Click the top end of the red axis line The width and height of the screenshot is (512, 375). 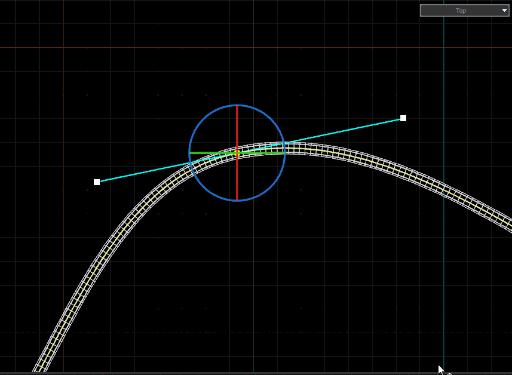point(237,106)
